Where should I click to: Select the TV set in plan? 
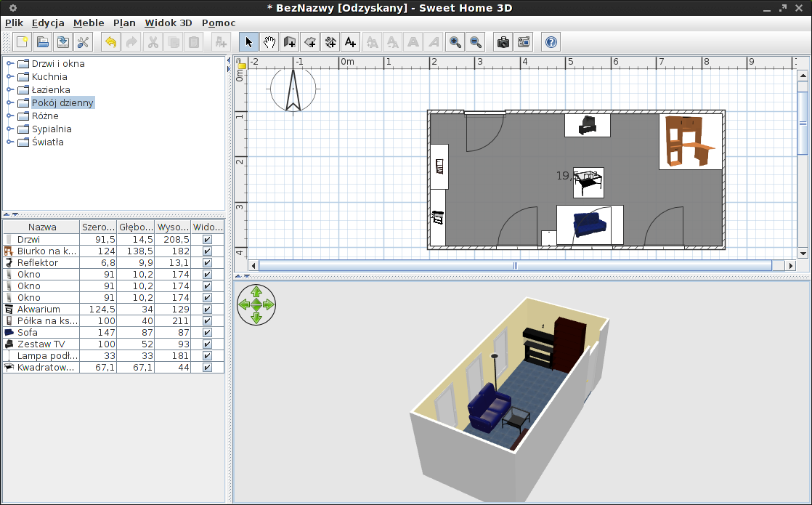588,126
